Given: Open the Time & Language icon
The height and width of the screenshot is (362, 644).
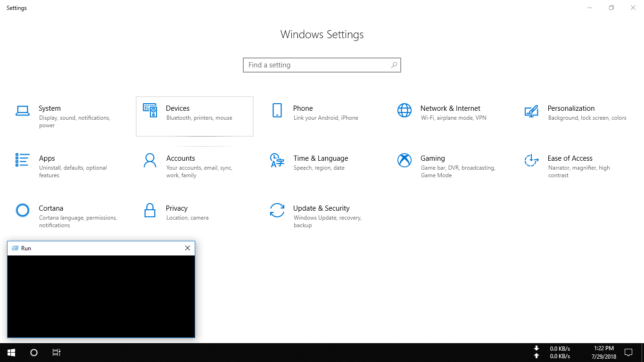Looking at the screenshot, I should click(x=277, y=160).
